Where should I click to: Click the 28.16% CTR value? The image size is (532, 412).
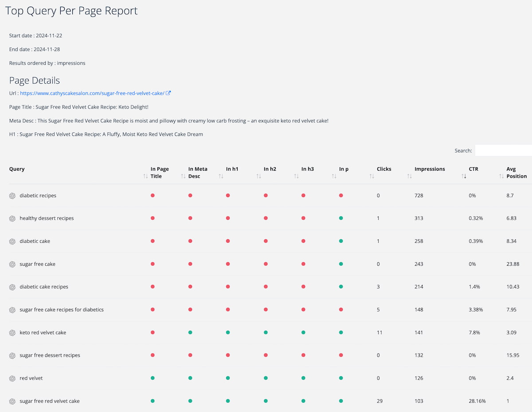pyautogui.click(x=477, y=401)
